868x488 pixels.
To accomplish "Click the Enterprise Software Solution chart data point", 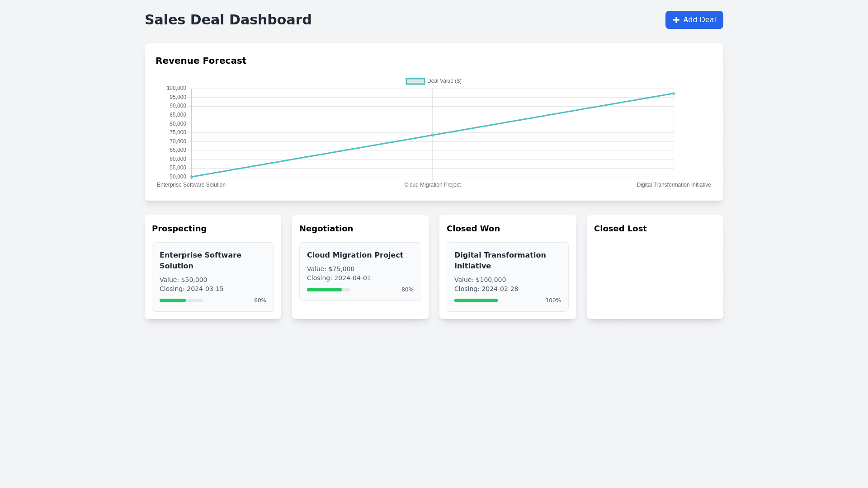I will [191, 177].
